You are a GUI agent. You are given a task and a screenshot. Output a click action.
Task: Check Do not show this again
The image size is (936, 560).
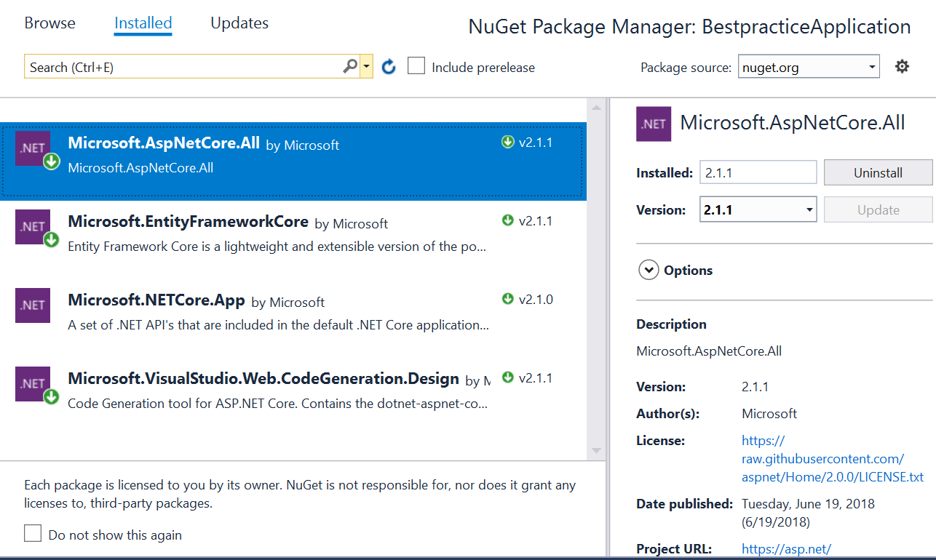point(33,534)
